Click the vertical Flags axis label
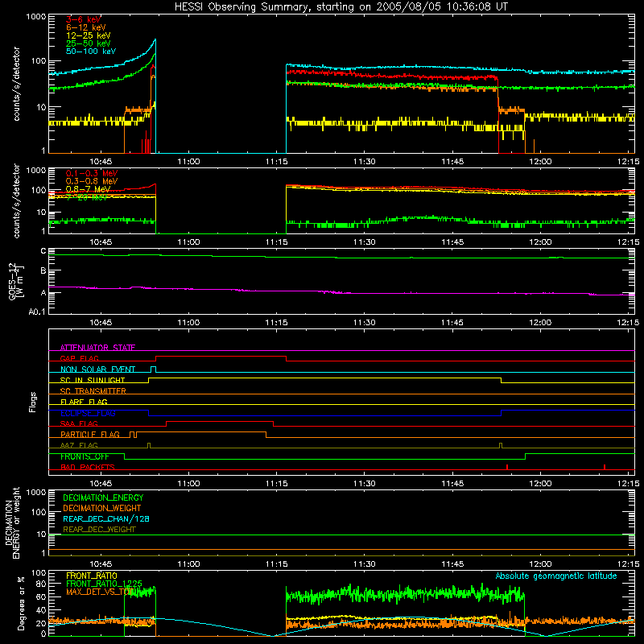The image size is (644, 644). pyautogui.click(x=33, y=402)
